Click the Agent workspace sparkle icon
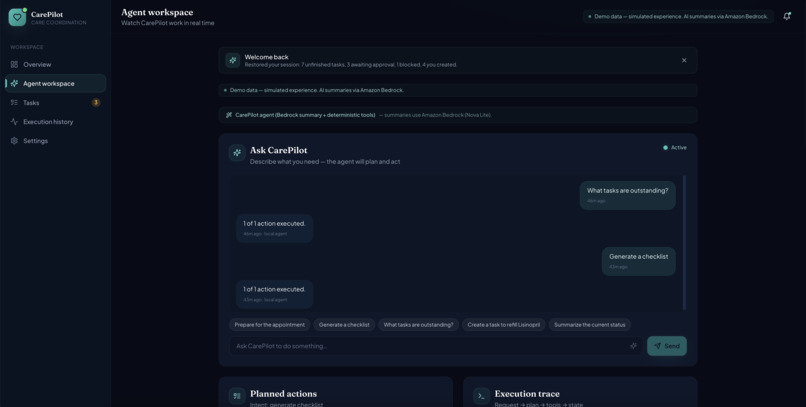 click(14, 83)
